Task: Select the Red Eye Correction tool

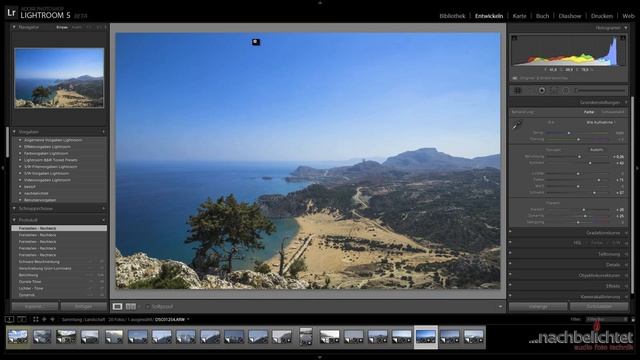Action: pyautogui.click(x=542, y=90)
